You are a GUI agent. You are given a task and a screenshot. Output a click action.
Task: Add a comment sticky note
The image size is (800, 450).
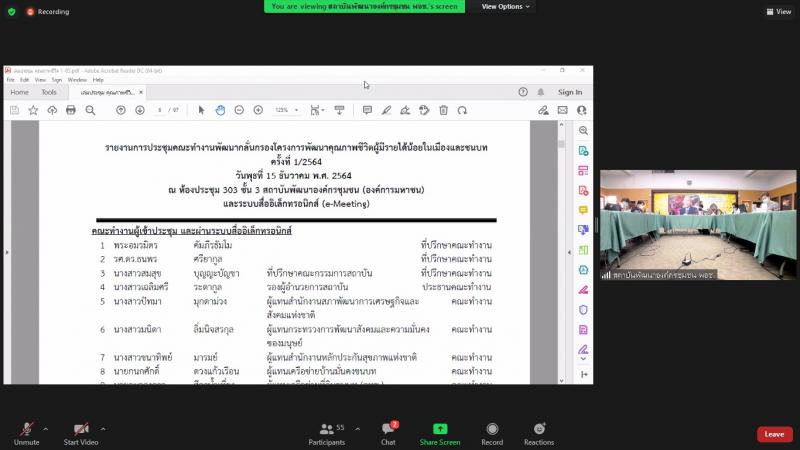pos(367,110)
